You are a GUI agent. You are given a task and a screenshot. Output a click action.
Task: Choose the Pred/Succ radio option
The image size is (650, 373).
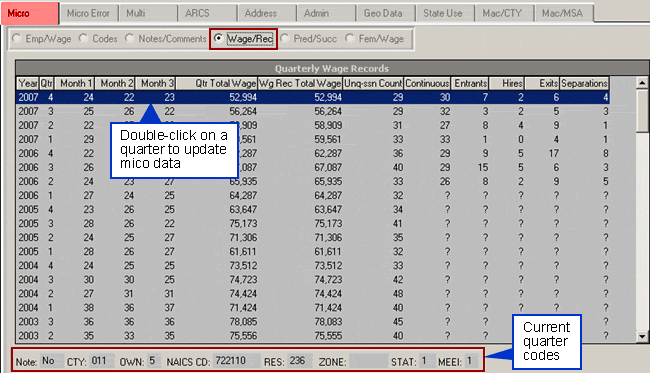click(309, 39)
